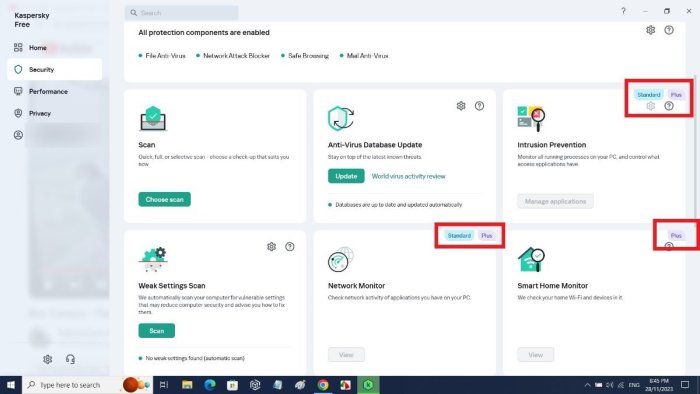Image resolution: width=700 pixels, height=394 pixels.
Task: Click the Plus badge on Intrusion Prevention
Action: point(676,95)
